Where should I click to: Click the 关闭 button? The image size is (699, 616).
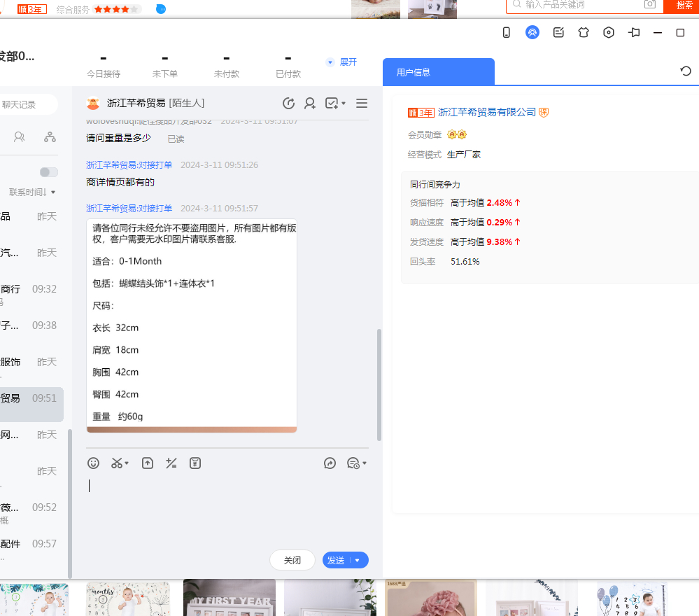tap(292, 560)
